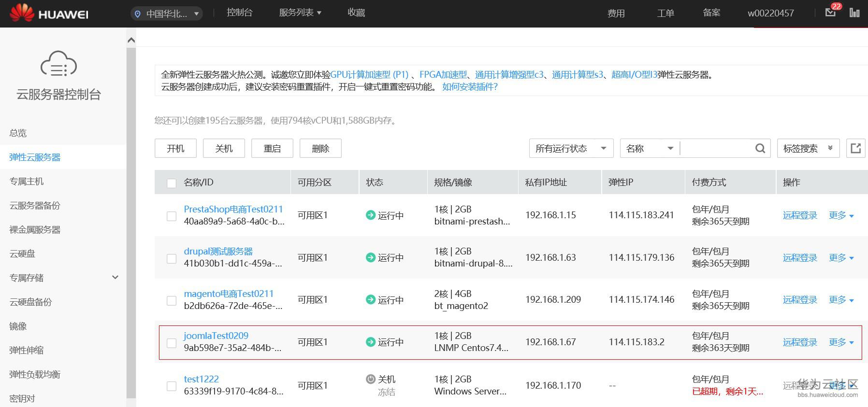Click 远程登录 for joomlaTest0209
The height and width of the screenshot is (407, 868).
pos(800,342)
